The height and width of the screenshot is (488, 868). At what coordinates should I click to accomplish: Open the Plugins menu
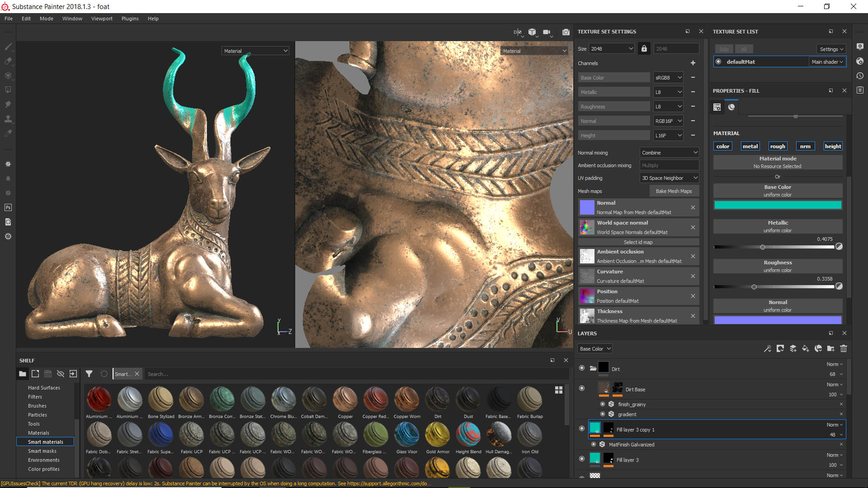tap(130, 19)
